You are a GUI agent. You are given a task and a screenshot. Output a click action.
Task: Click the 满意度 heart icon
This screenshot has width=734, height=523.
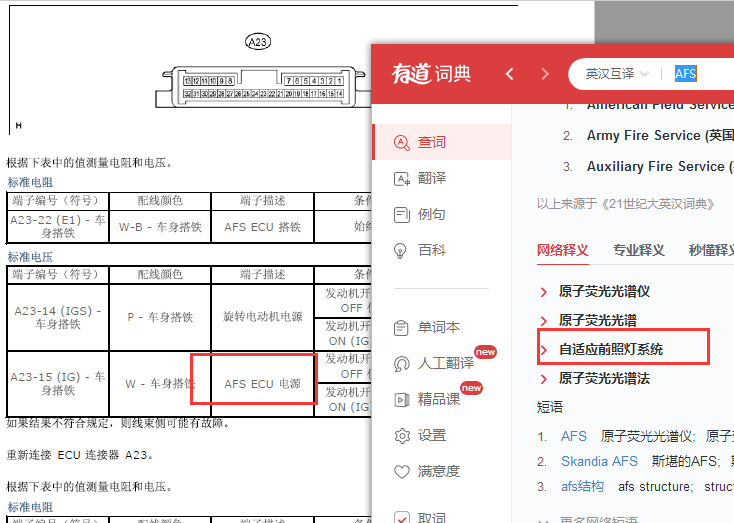tap(402, 471)
